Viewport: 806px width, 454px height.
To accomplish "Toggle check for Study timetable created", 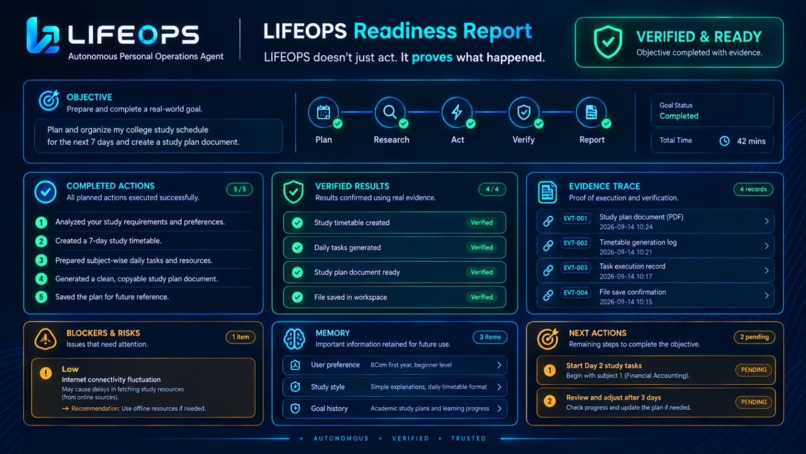I will [x=297, y=223].
